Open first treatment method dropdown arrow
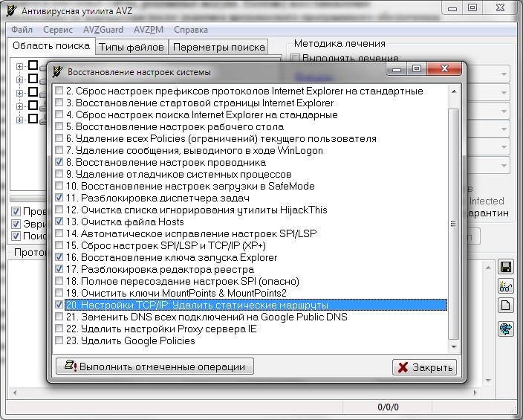523x420 pixels. [x=504, y=74]
